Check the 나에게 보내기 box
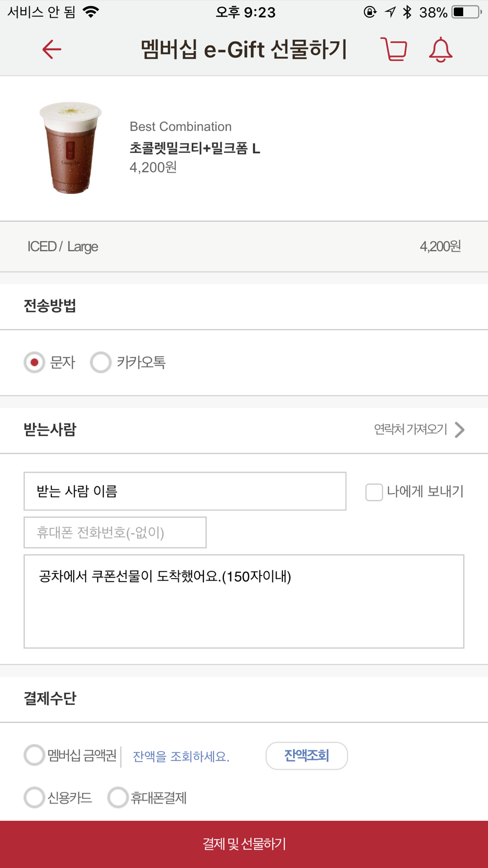488x868 pixels. [x=374, y=492]
